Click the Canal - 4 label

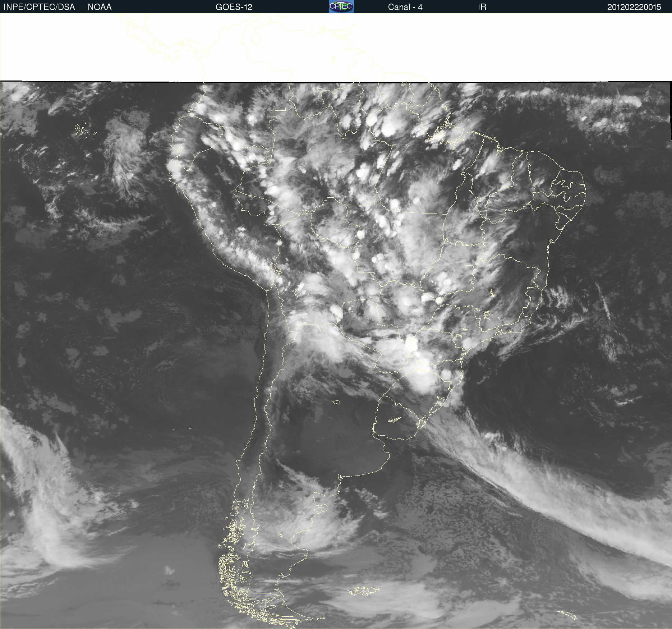click(405, 7)
